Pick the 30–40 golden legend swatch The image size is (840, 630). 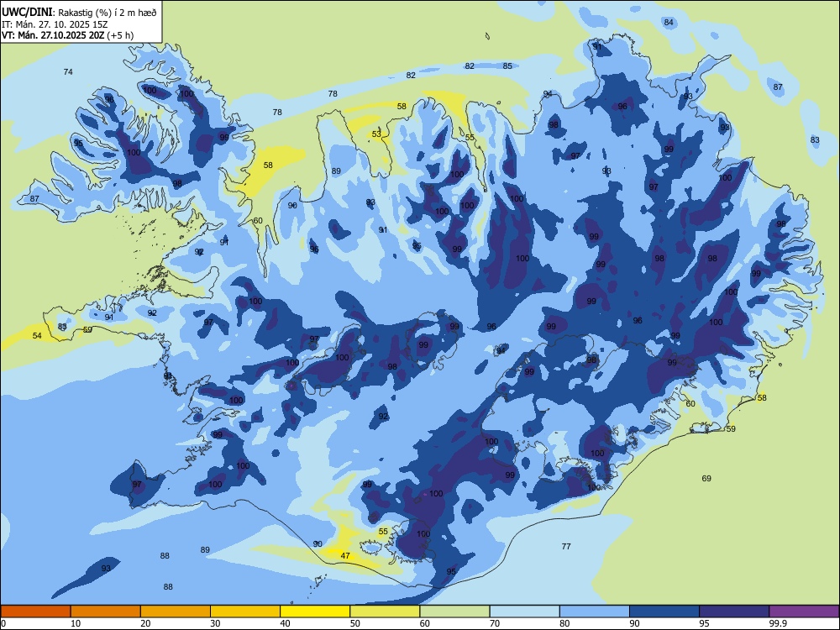tap(245, 612)
